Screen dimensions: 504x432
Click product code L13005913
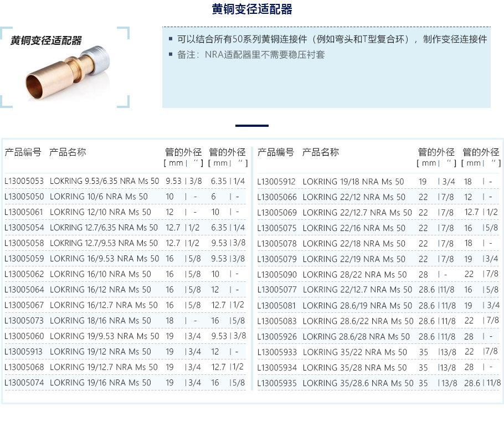(x=23, y=352)
